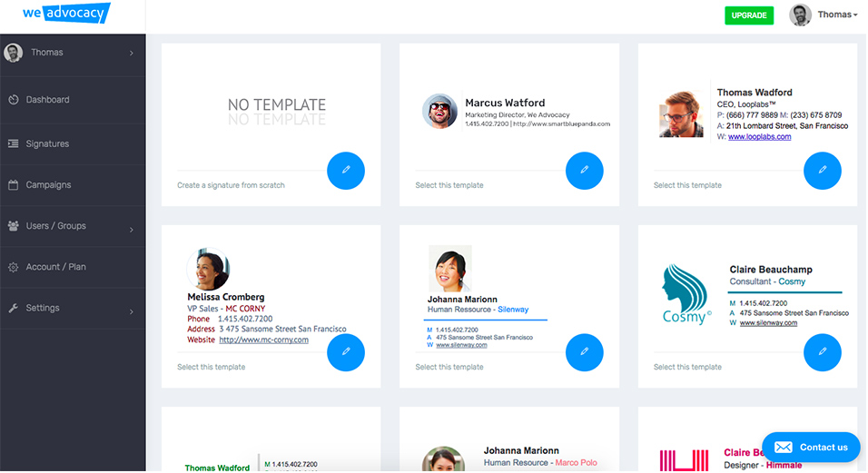
Task: Click the Thomas avatar in sidebar
Action: coord(14,53)
